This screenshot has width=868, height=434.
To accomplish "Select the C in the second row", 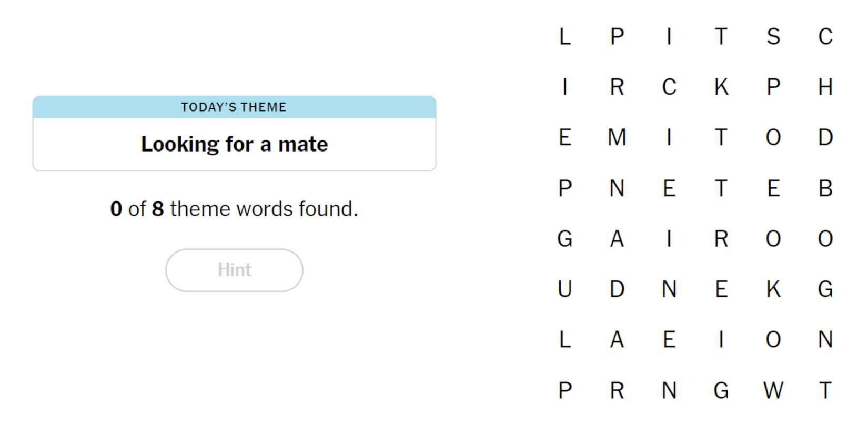I will 669,87.
